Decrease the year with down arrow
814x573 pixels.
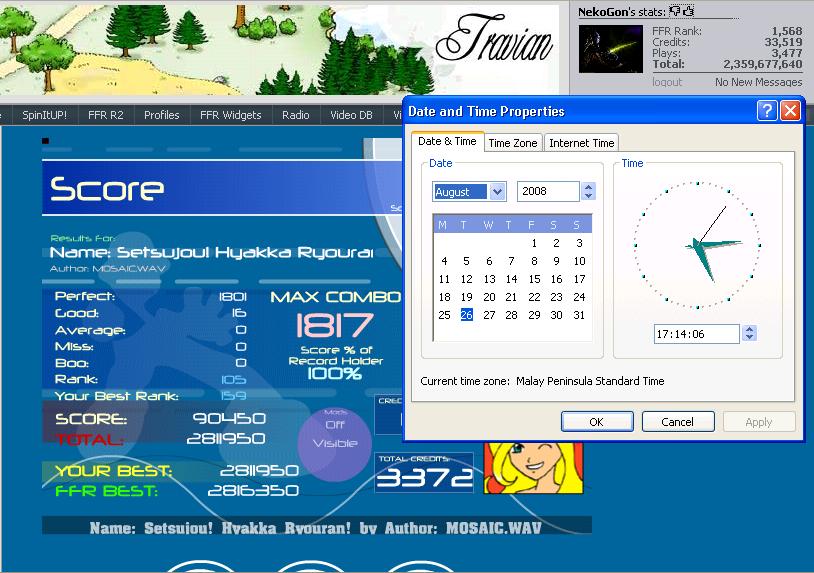coord(588,196)
